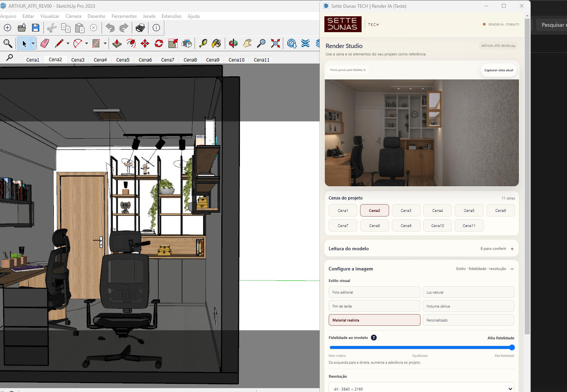Open the Ferramentas menu
Viewport: 567px width, 392px height.
point(124,16)
